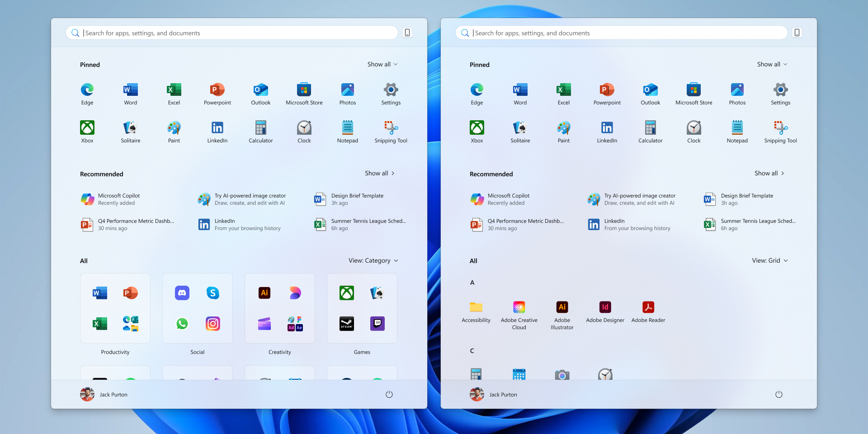This screenshot has width=868, height=434.
Task: Toggle phone companion panel in right menu
Action: tap(797, 33)
